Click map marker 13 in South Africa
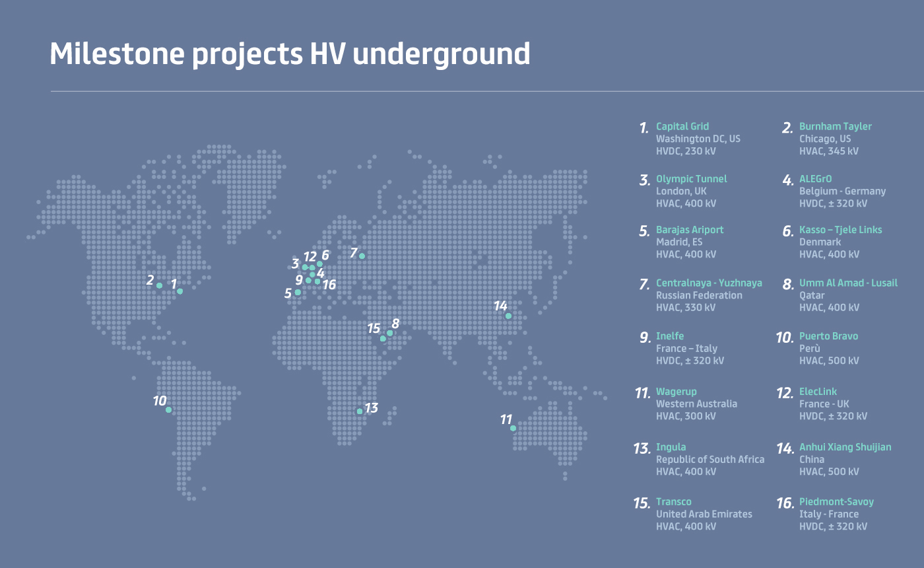 pyautogui.click(x=360, y=411)
